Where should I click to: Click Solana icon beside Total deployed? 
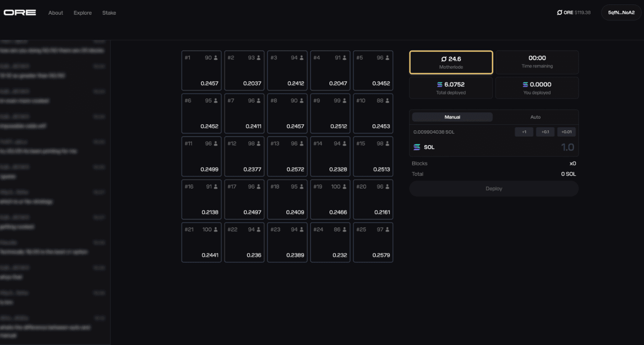click(x=440, y=85)
